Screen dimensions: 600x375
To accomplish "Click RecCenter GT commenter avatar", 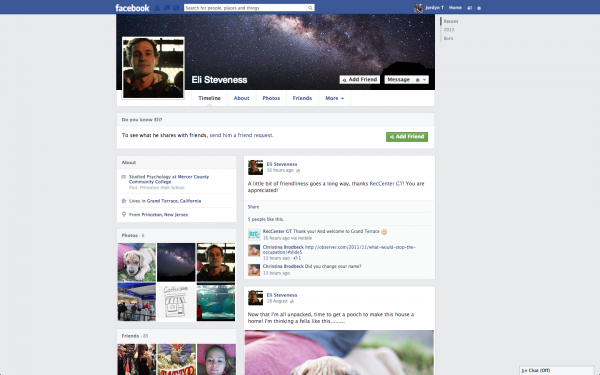I will click(254, 234).
